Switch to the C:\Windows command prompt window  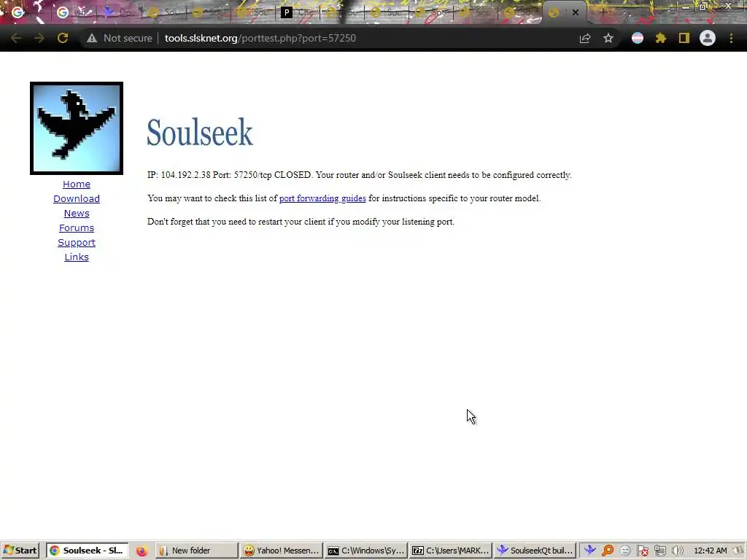(x=366, y=551)
